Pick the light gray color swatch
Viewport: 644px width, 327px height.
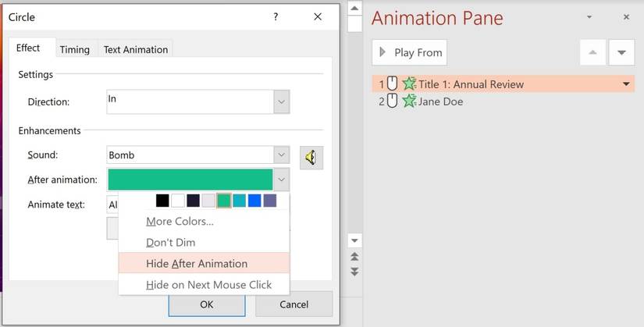(x=208, y=201)
